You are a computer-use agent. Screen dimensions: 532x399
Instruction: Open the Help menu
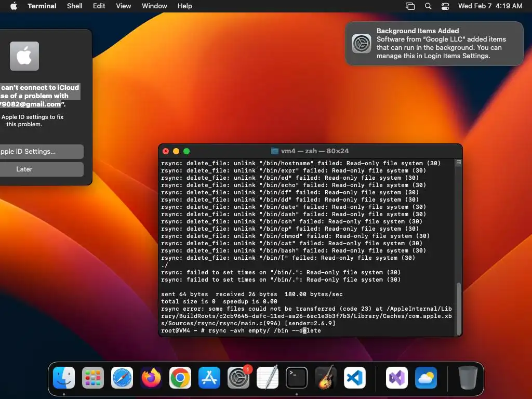click(185, 6)
